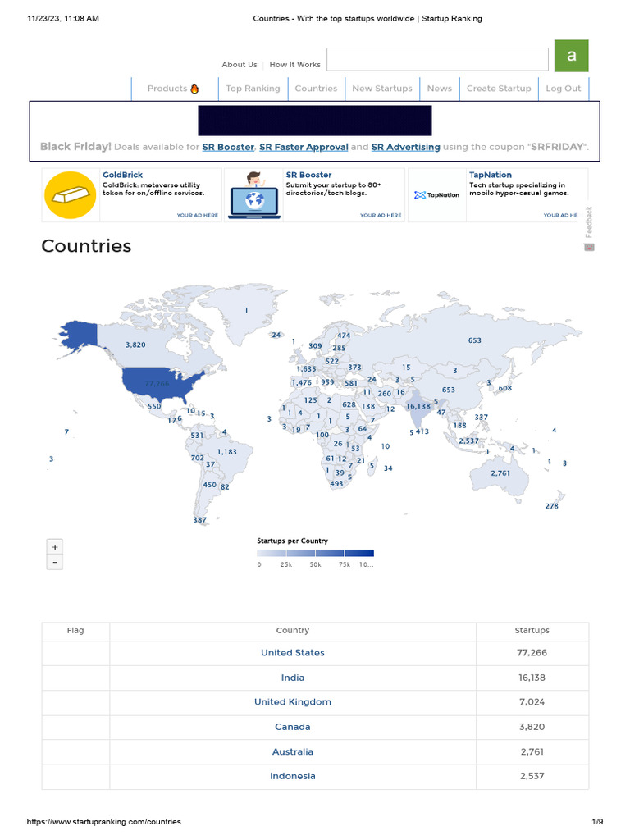Viewport: 630px width, 840px height.
Task: Click India's 16,138 map label
Action: 418,406
